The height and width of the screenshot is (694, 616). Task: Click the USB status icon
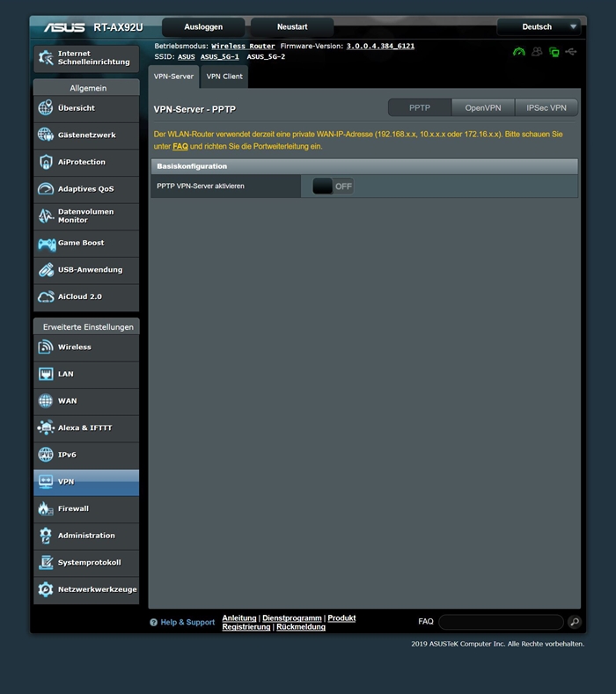pyautogui.click(x=571, y=52)
